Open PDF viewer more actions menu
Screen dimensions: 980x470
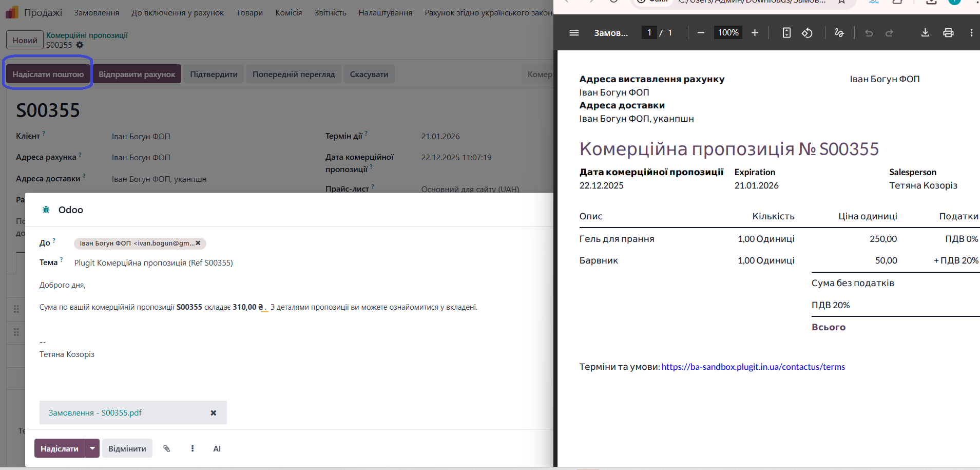(x=971, y=33)
